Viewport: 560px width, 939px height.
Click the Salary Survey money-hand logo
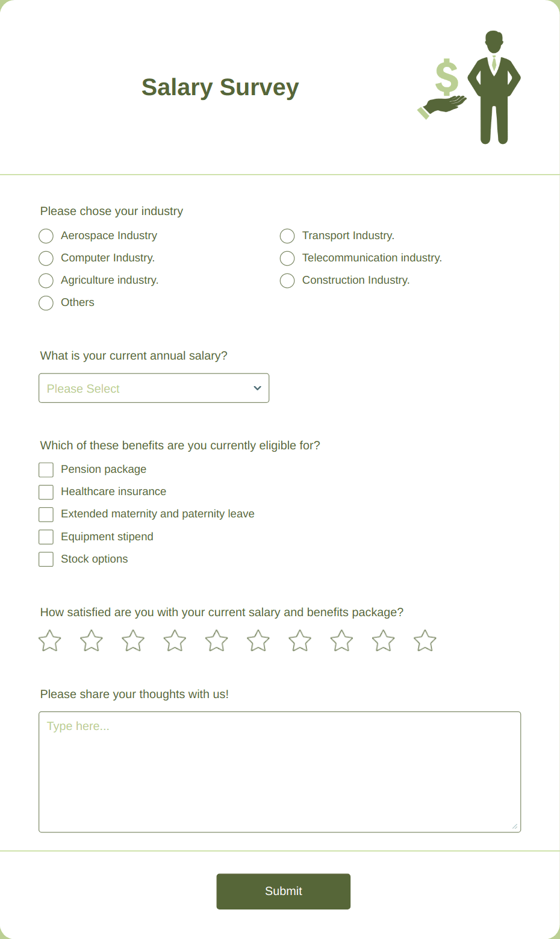click(442, 84)
